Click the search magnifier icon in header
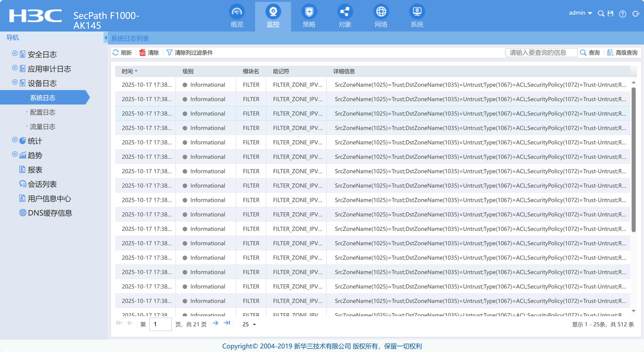This screenshot has width=644, height=352. (x=601, y=13)
